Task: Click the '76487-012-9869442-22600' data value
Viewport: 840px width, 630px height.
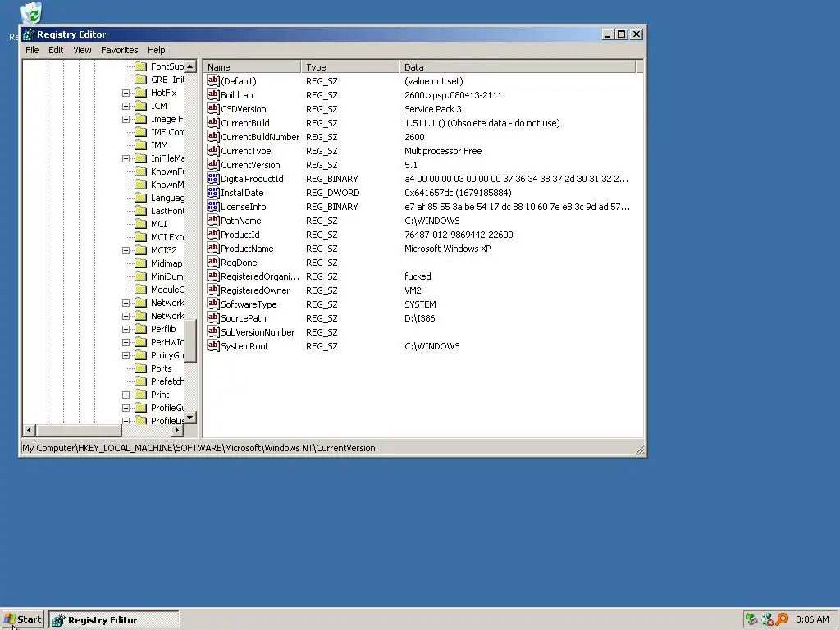Action: click(x=459, y=234)
